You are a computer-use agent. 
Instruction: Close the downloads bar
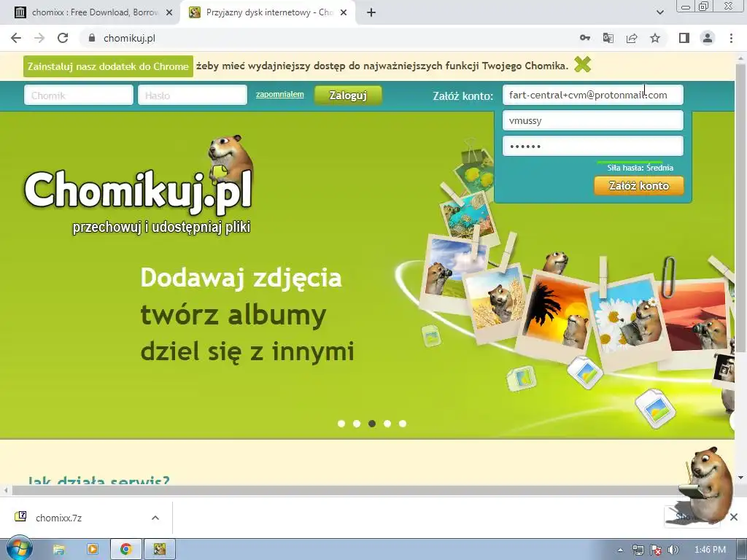click(734, 517)
